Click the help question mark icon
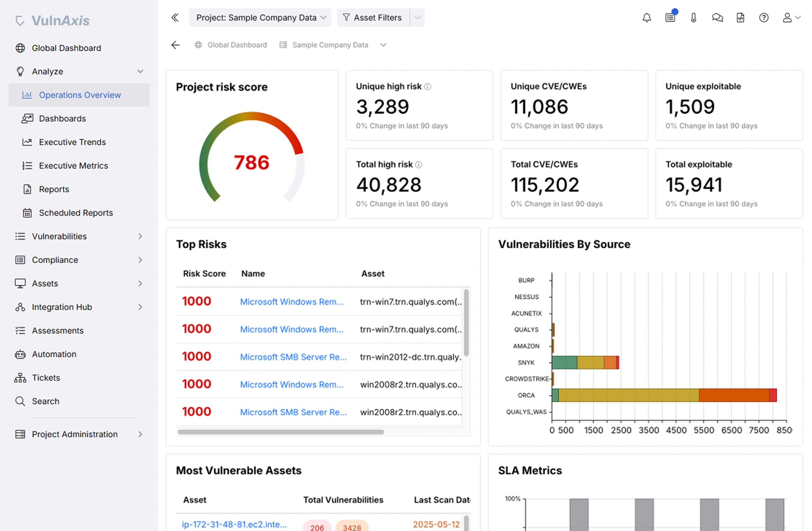Viewport: 812px width, 531px height. tap(764, 18)
